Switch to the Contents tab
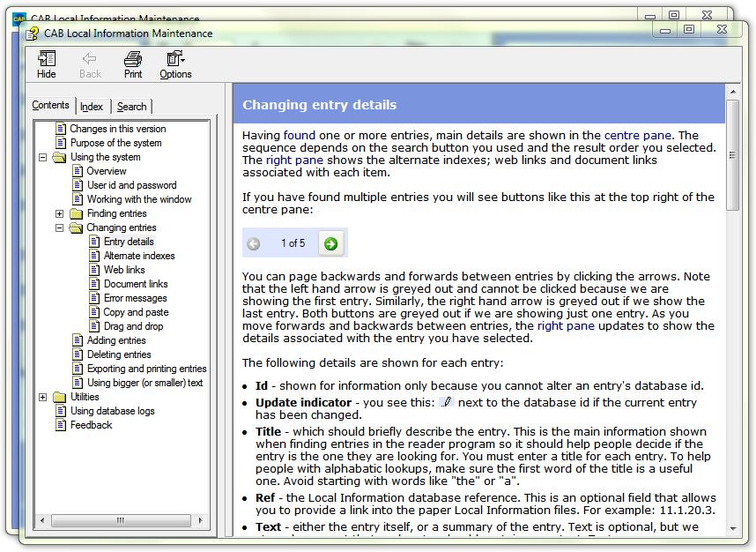This screenshot has height=552, width=756. (x=50, y=105)
